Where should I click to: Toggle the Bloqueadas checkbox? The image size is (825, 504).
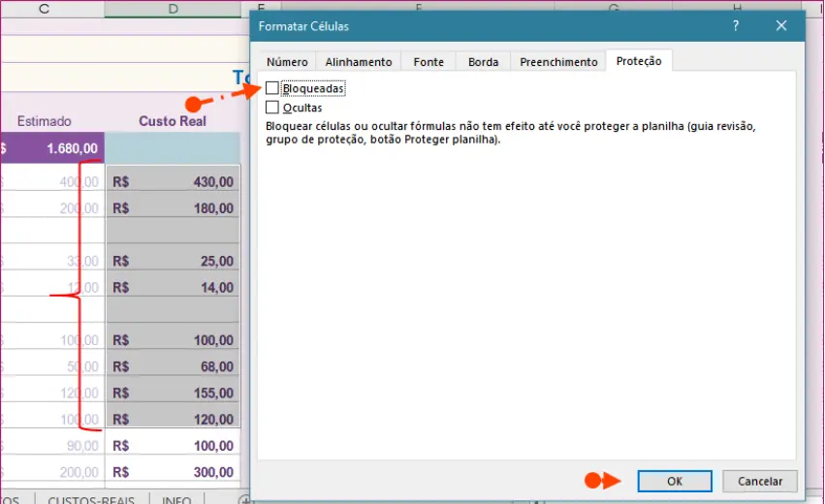[x=271, y=89]
